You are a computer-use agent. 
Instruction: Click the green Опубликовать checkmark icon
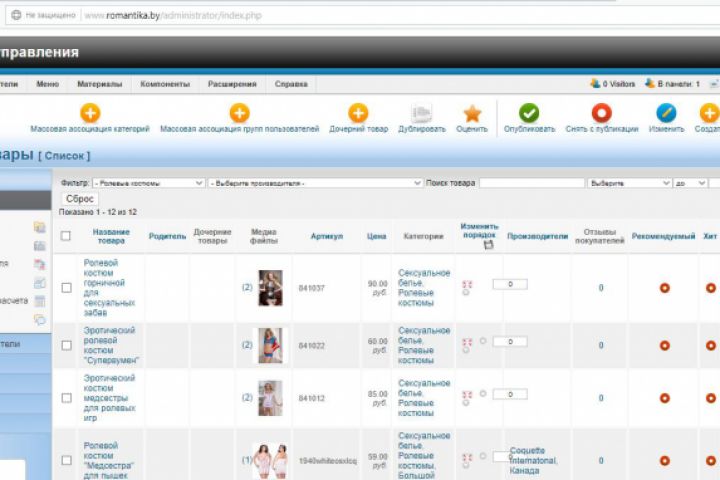[529, 113]
